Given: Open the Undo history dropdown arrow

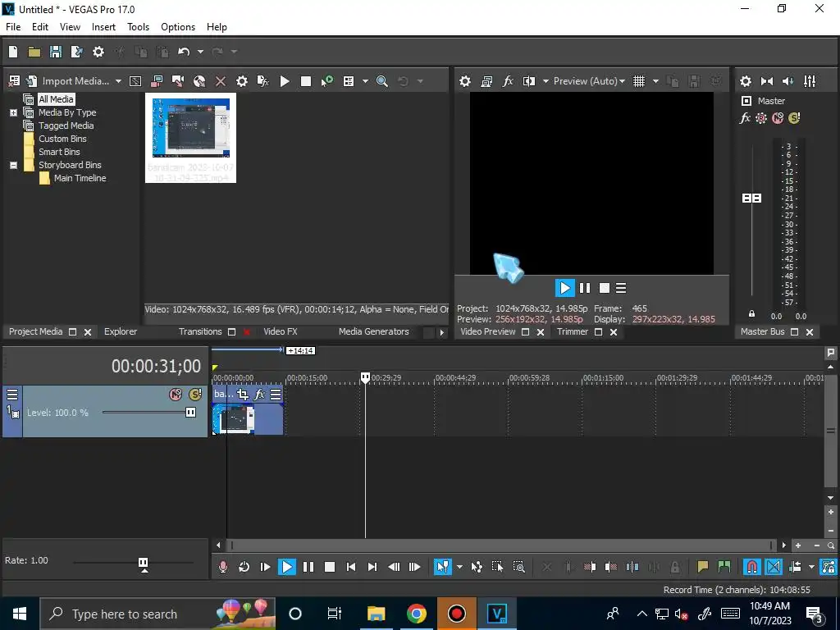Looking at the screenshot, I should click(200, 52).
